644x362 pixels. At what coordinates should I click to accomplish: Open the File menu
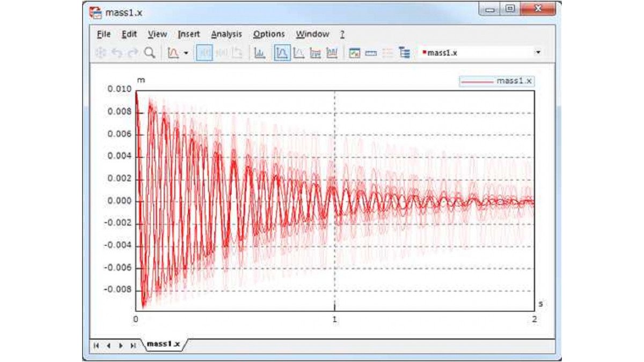tap(104, 34)
